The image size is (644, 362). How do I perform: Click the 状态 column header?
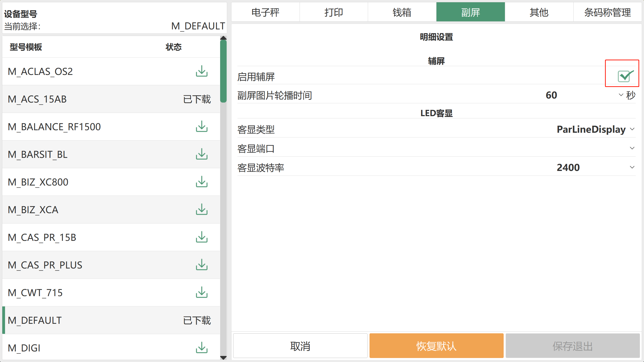[x=174, y=47]
